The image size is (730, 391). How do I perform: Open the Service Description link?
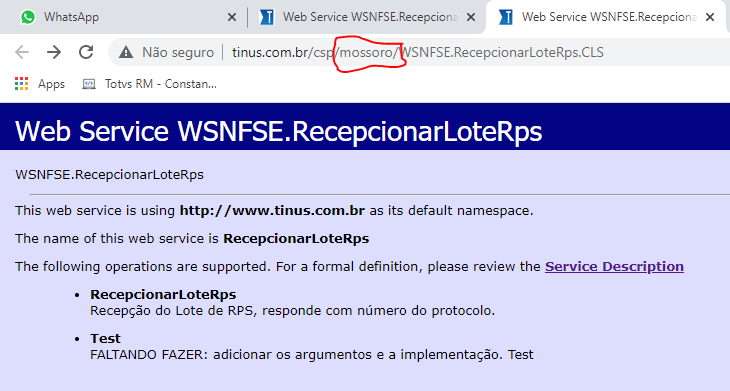pos(614,266)
